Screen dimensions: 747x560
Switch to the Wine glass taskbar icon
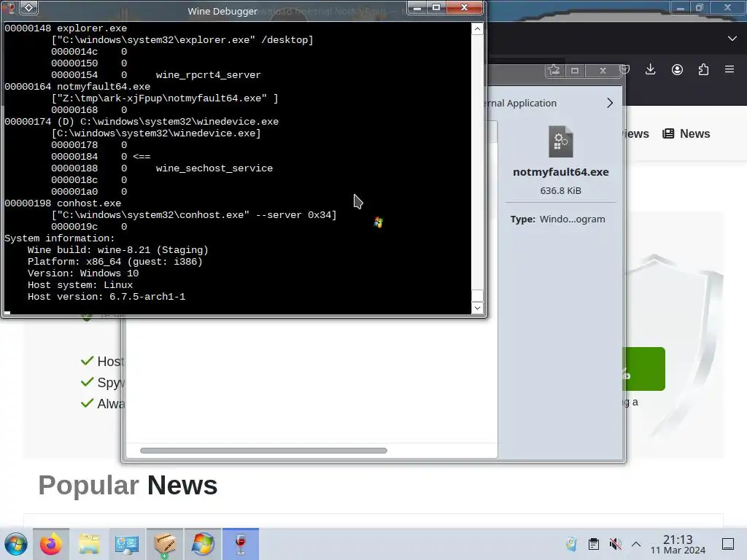point(241,544)
